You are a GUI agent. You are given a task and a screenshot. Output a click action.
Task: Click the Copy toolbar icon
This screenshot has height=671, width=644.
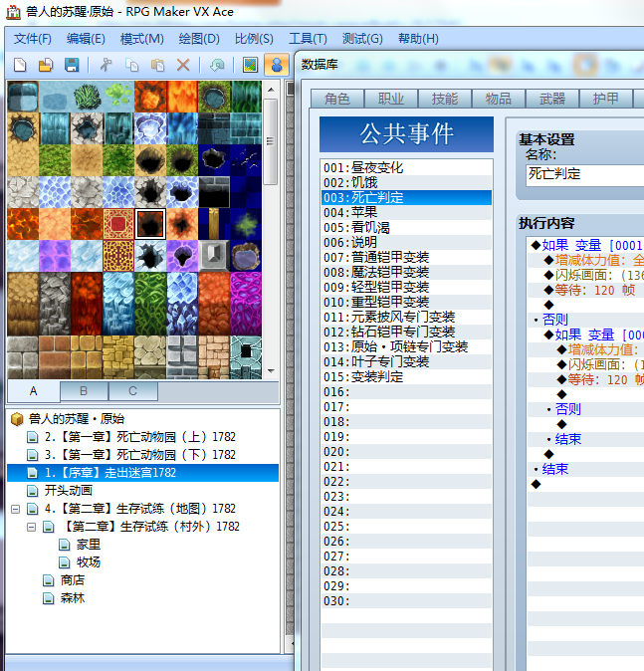tap(131, 65)
